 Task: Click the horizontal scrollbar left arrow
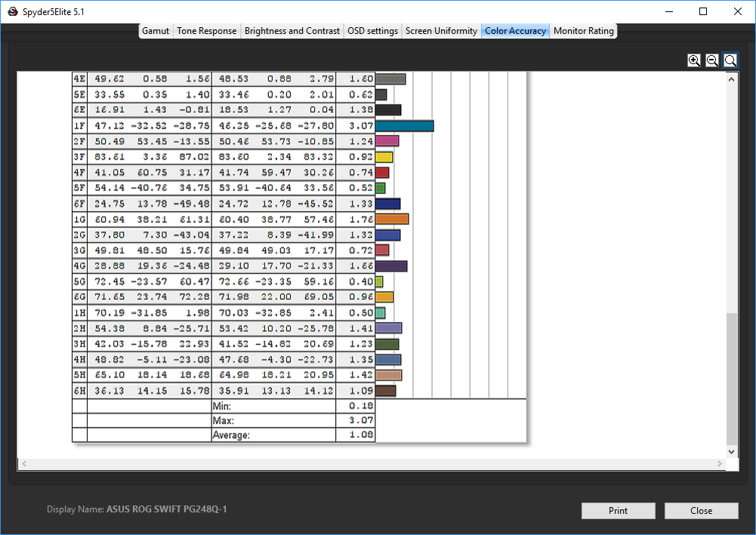coord(23,464)
